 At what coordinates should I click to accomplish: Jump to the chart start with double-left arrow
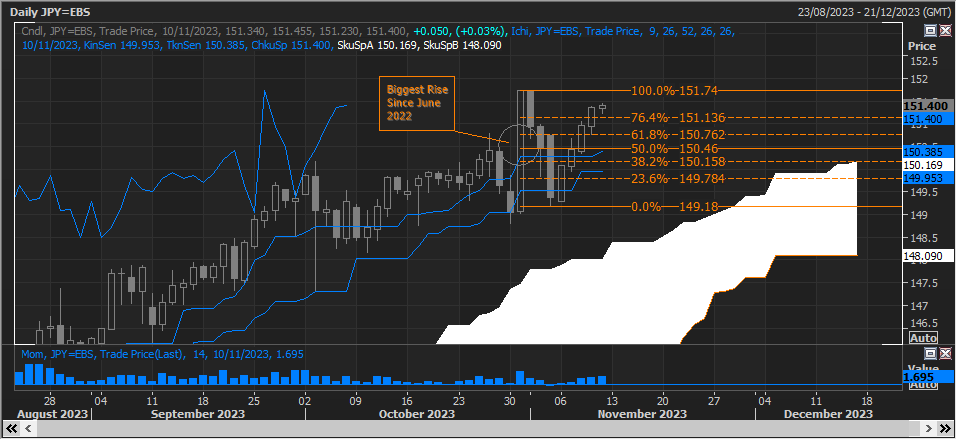[x=12, y=428]
